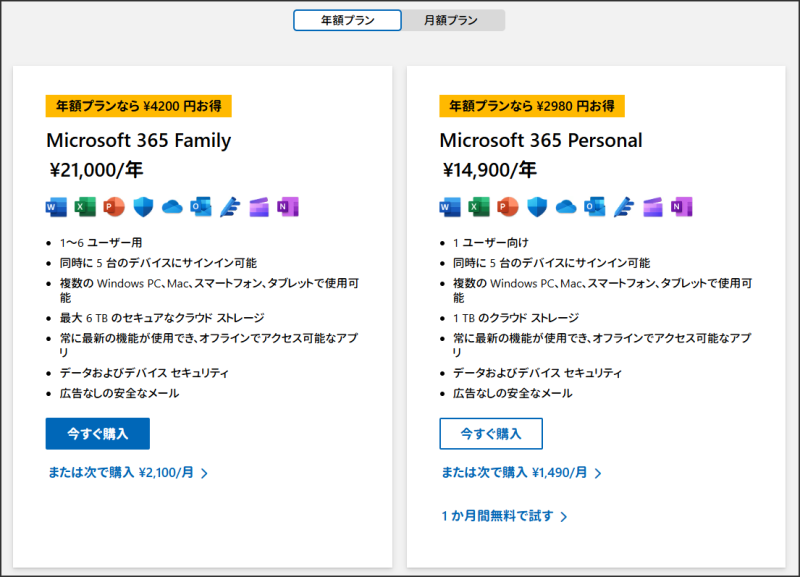The width and height of the screenshot is (800, 577).
Task: Click データおよびデバイス セキュリティ text in Family plan
Action: (144, 373)
